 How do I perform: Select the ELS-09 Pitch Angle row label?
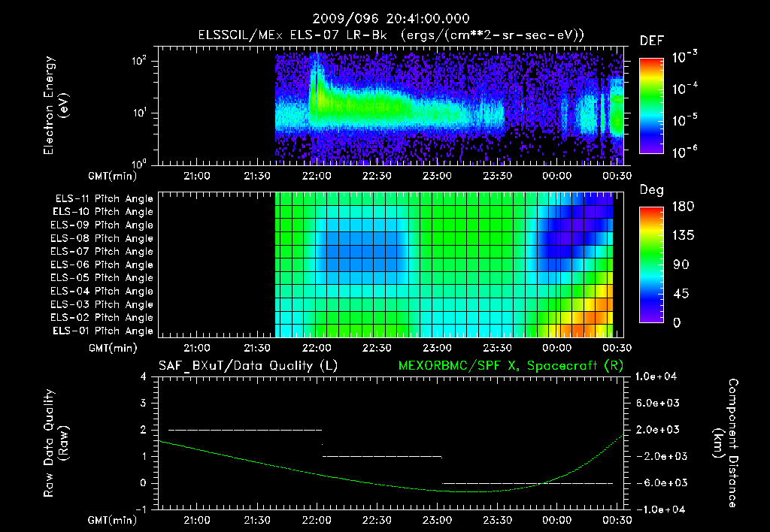[102, 225]
